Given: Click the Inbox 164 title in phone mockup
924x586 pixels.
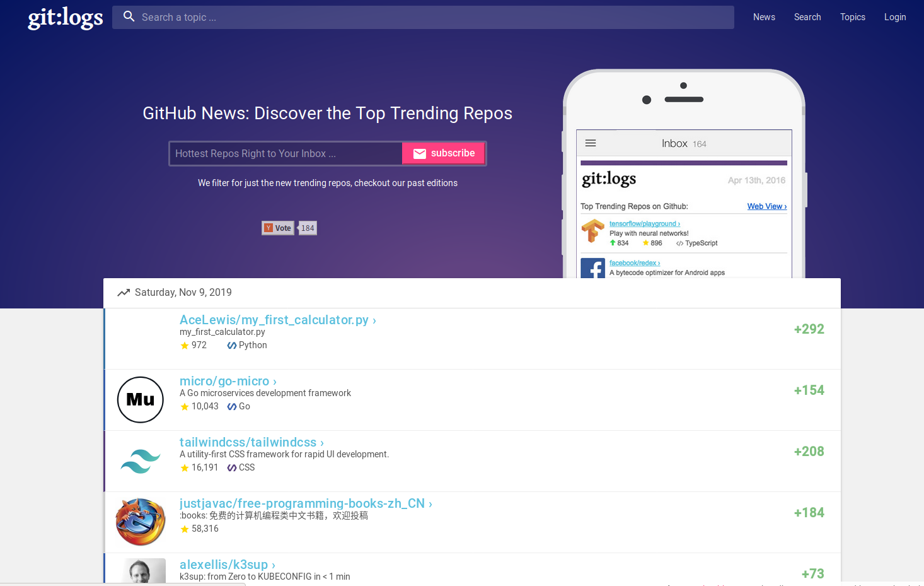Looking at the screenshot, I should point(684,144).
